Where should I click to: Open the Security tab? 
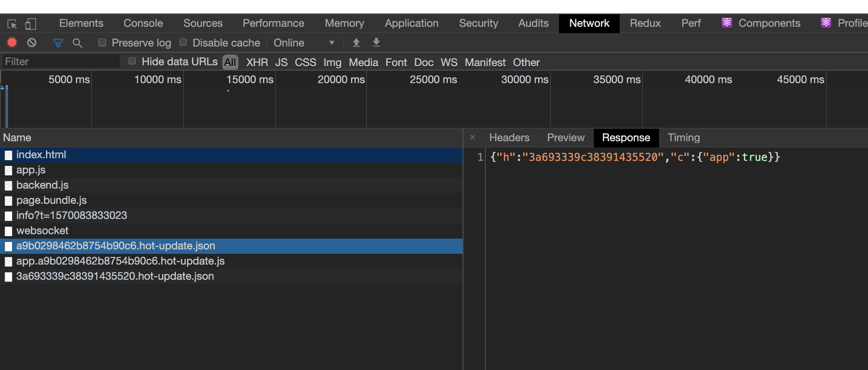pos(479,23)
